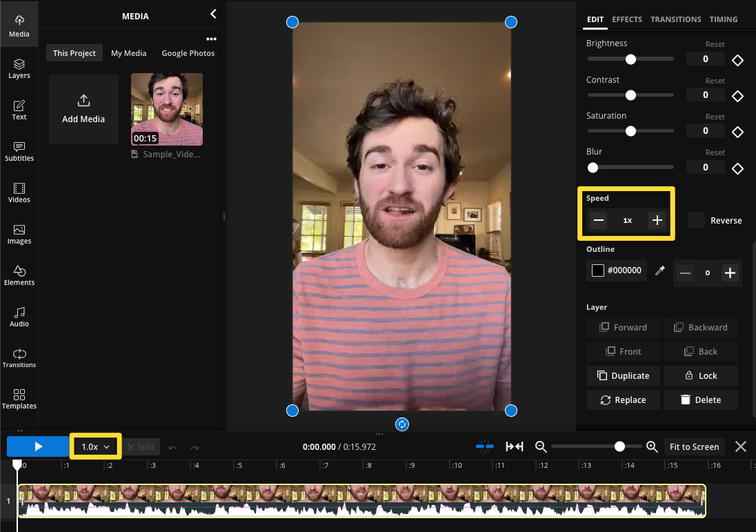Collapse the Media panel with chevron
The width and height of the screenshot is (756, 532).
(213, 14)
